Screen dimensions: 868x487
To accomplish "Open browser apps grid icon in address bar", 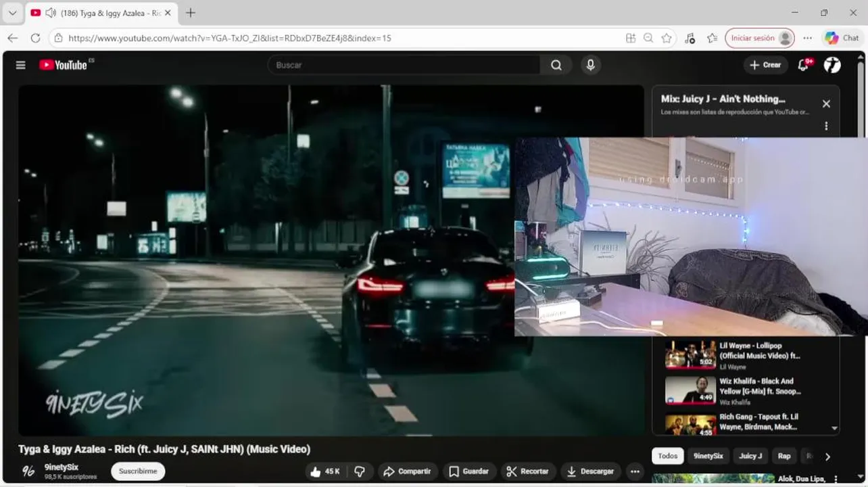I will (631, 38).
